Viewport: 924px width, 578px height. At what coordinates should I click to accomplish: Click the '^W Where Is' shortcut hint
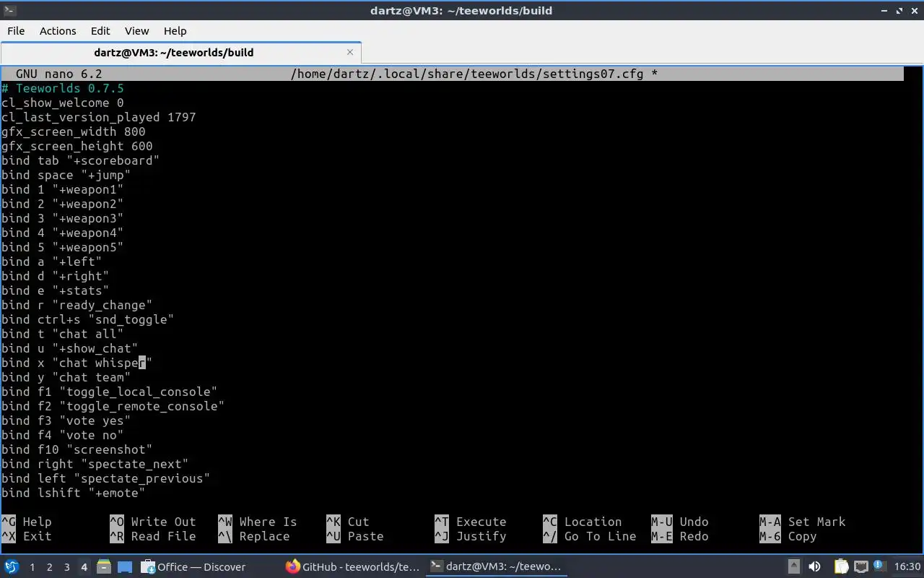point(258,522)
